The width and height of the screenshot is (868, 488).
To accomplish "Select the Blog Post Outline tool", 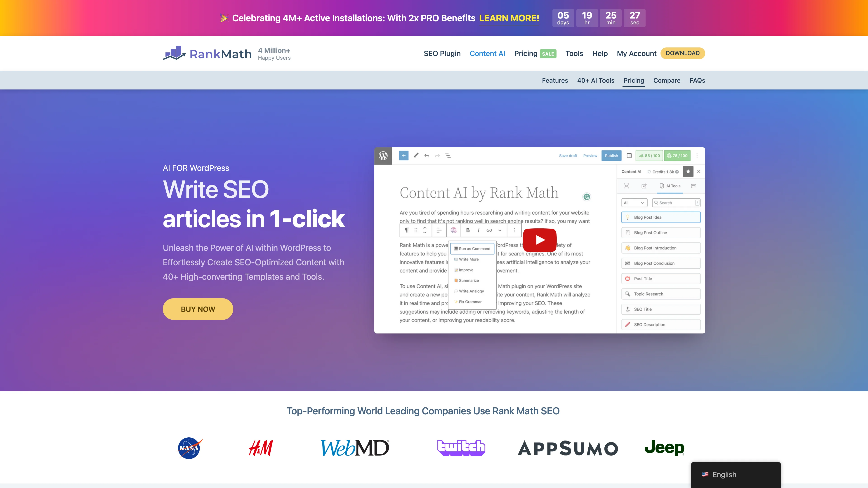I will click(661, 233).
